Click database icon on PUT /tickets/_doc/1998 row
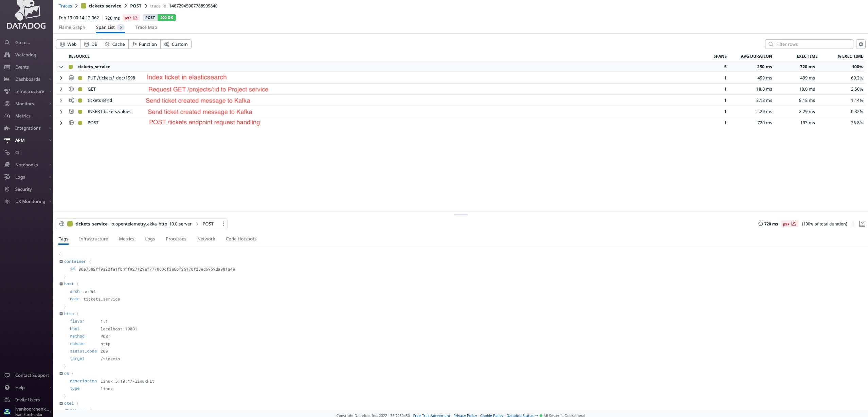868x417 pixels. coord(71,78)
